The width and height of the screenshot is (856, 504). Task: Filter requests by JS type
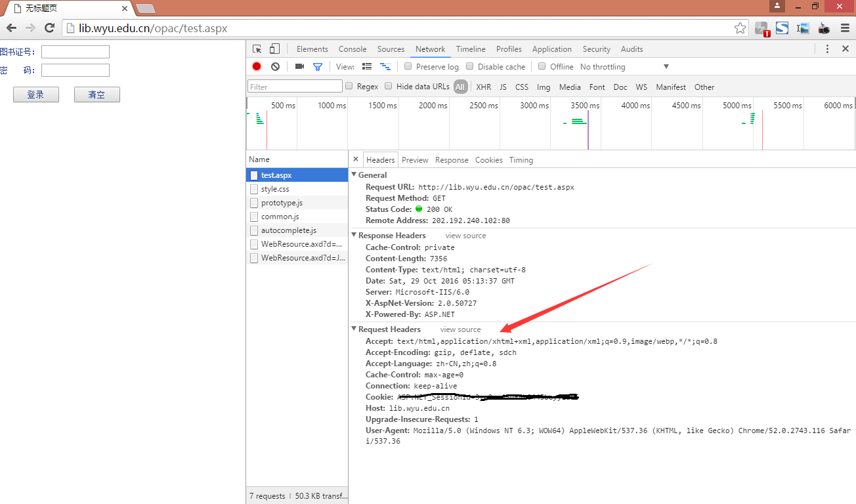point(503,87)
